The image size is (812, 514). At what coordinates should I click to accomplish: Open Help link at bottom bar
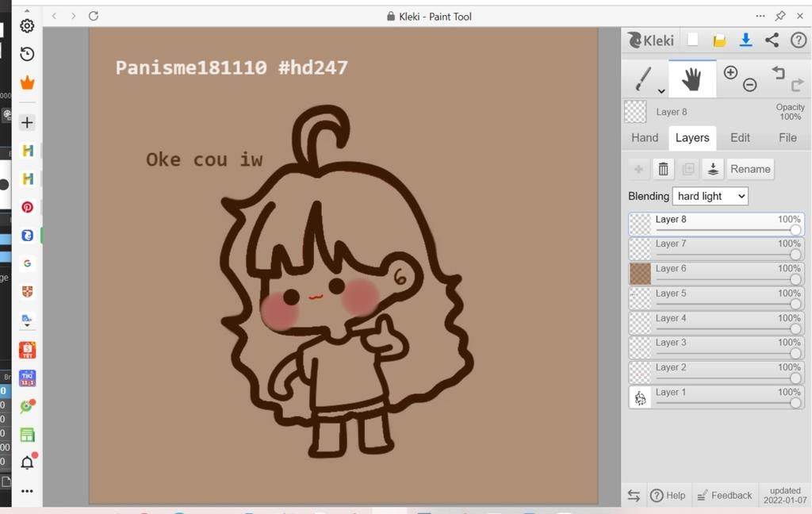(668, 496)
